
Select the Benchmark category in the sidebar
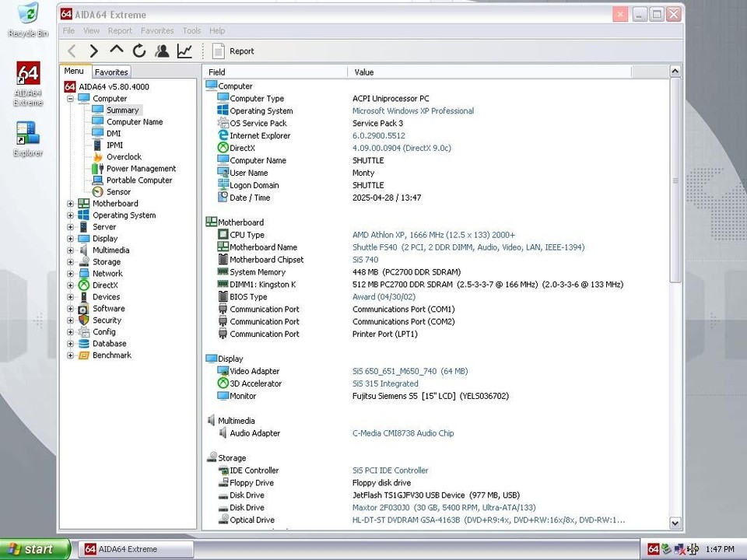[111, 355]
